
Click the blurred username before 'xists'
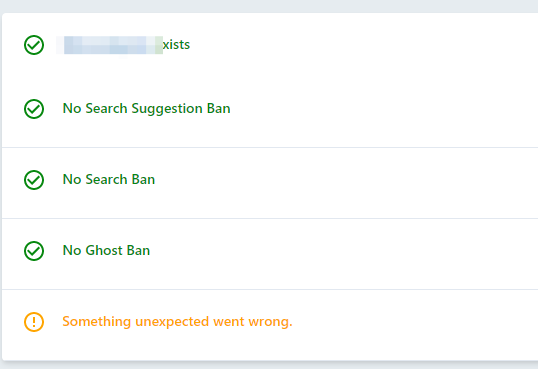pos(109,45)
